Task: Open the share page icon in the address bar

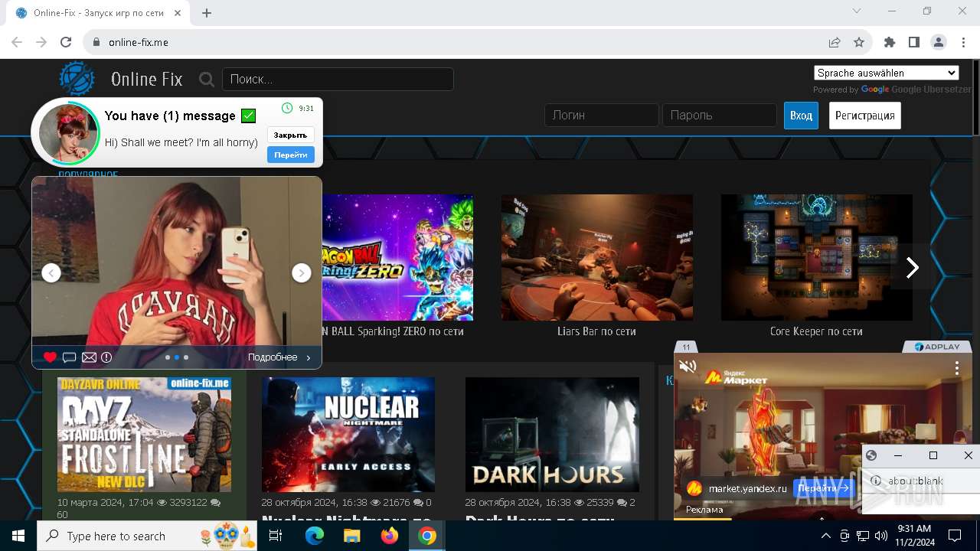Action: (835, 42)
